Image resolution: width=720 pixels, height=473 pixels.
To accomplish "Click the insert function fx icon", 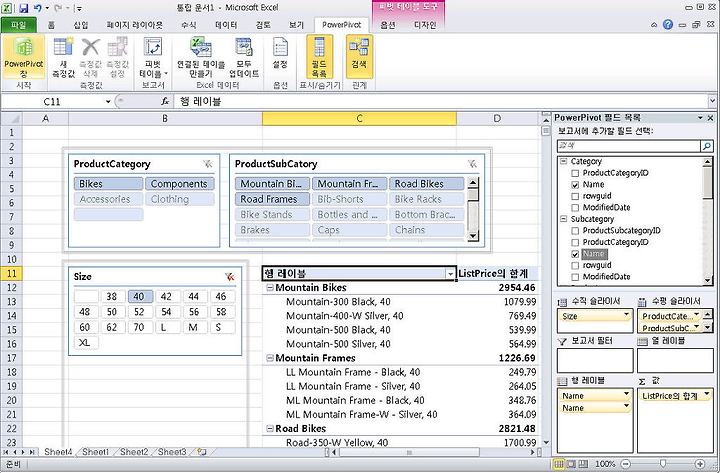I will click(165, 101).
